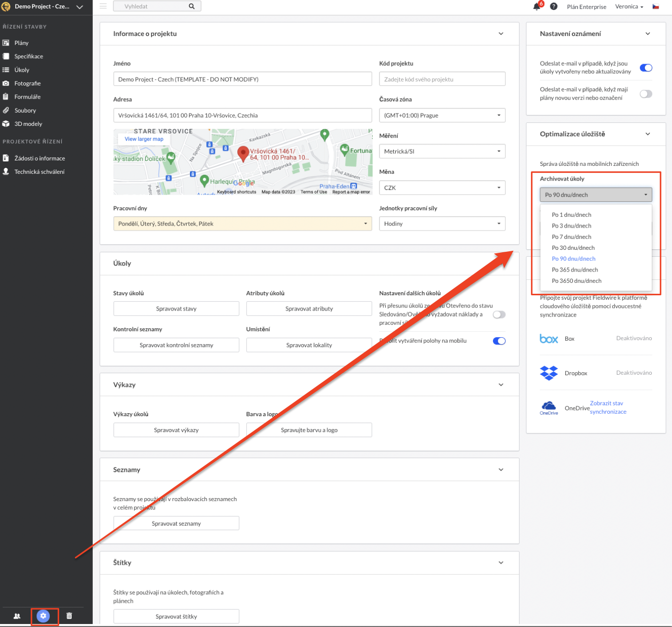Click the hamburger menu icon
Viewport: 672px width, 627px height.
coord(103,6)
